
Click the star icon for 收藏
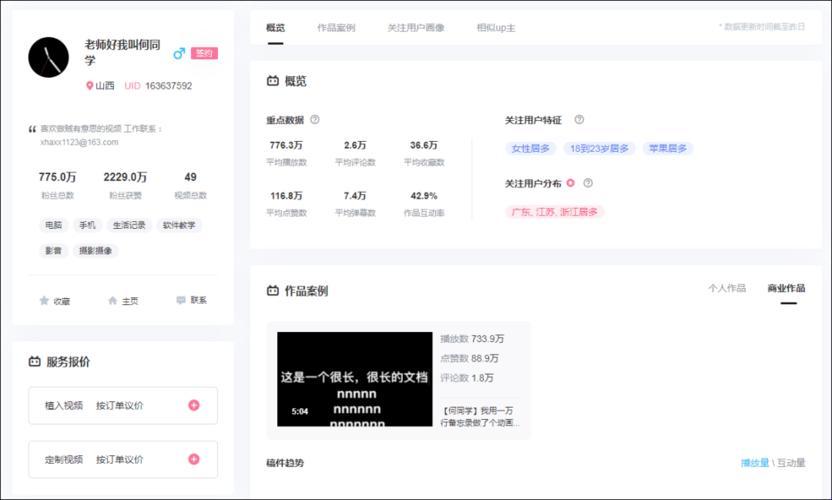(44, 300)
